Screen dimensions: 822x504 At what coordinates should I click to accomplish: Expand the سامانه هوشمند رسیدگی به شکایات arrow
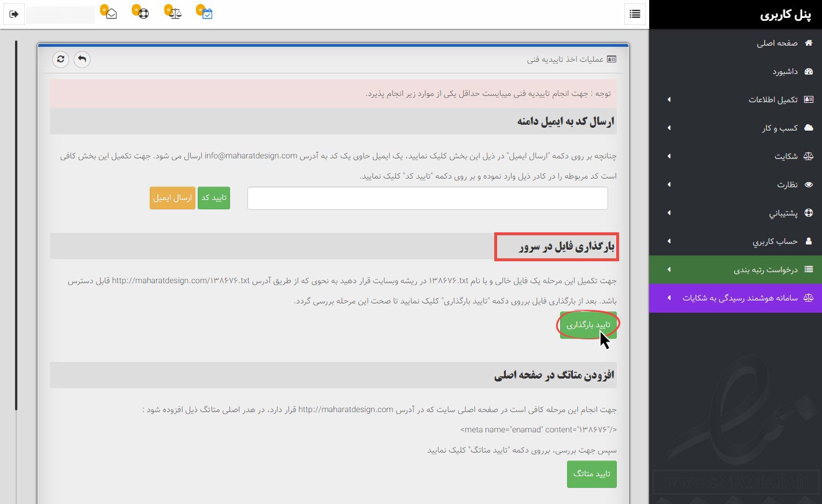point(669,298)
